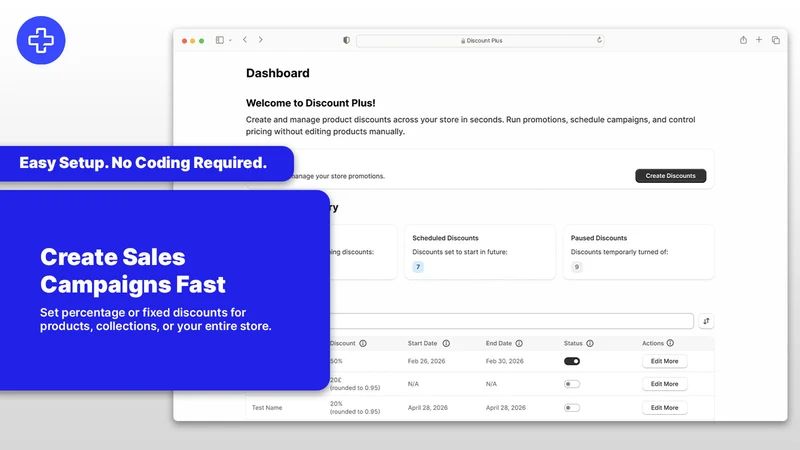Click the Scheduled Discounts card title

[445, 238]
